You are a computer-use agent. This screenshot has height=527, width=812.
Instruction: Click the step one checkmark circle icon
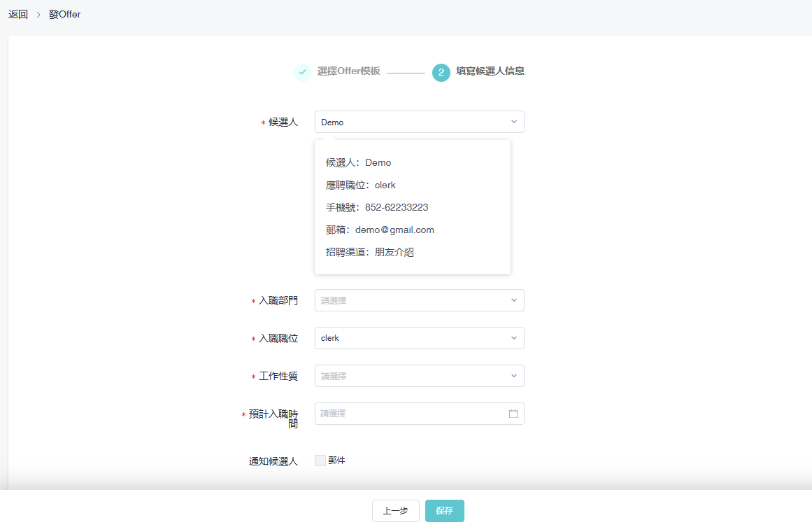click(303, 72)
